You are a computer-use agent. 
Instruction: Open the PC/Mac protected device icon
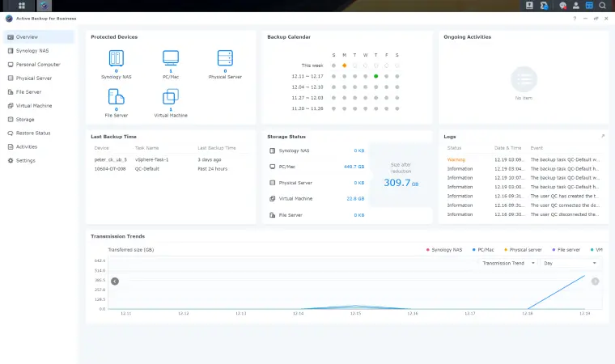[171, 58]
